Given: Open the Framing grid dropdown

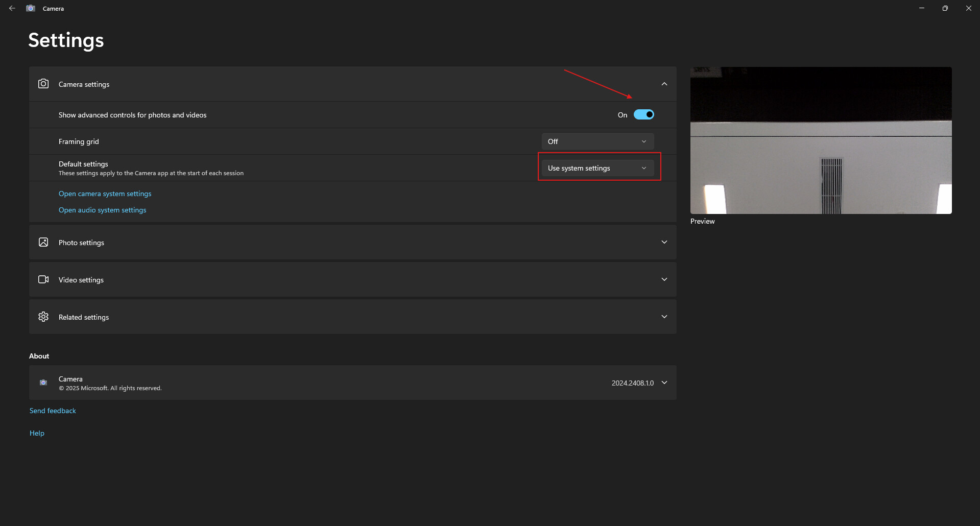Looking at the screenshot, I should pyautogui.click(x=597, y=141).
